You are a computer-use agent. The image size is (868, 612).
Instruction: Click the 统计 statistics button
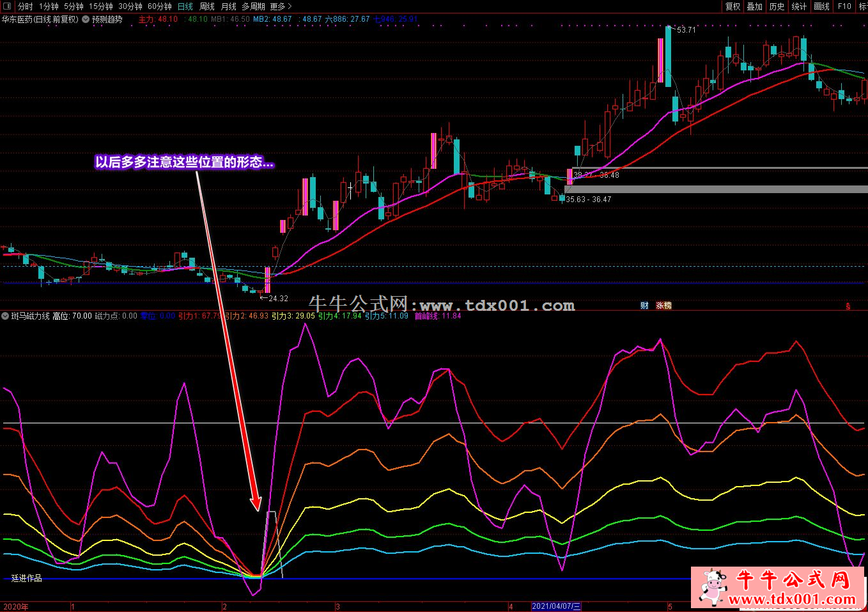pyautogui.click(x=799, y=6)
